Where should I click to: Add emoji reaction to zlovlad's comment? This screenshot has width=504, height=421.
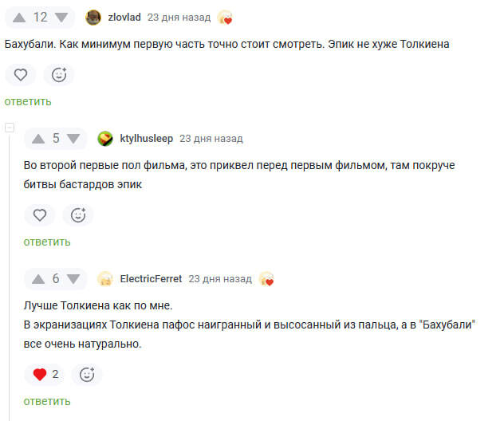pyautogui.click(x=59, y=75)
